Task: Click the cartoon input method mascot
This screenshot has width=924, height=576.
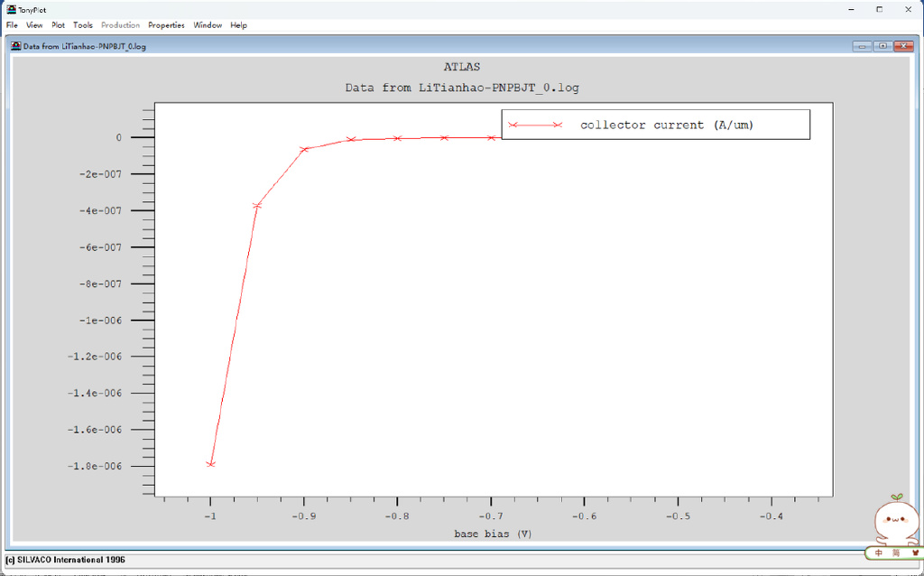Action: point(896,519)
